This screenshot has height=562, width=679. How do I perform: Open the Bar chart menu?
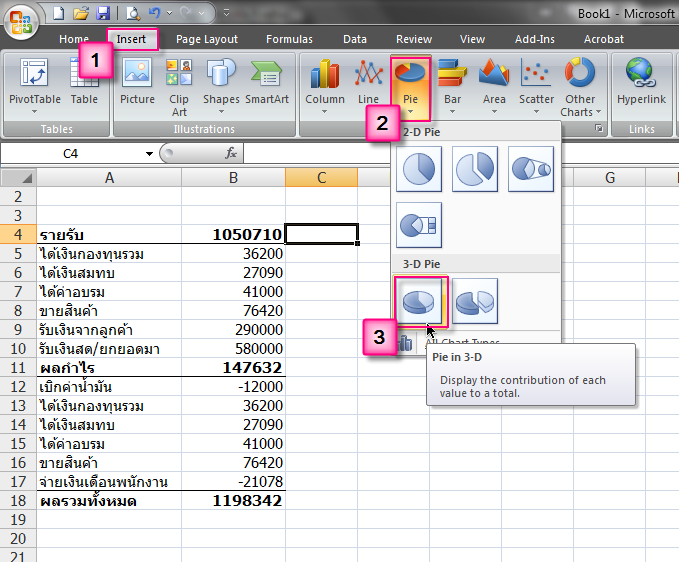tap(452, 87)
